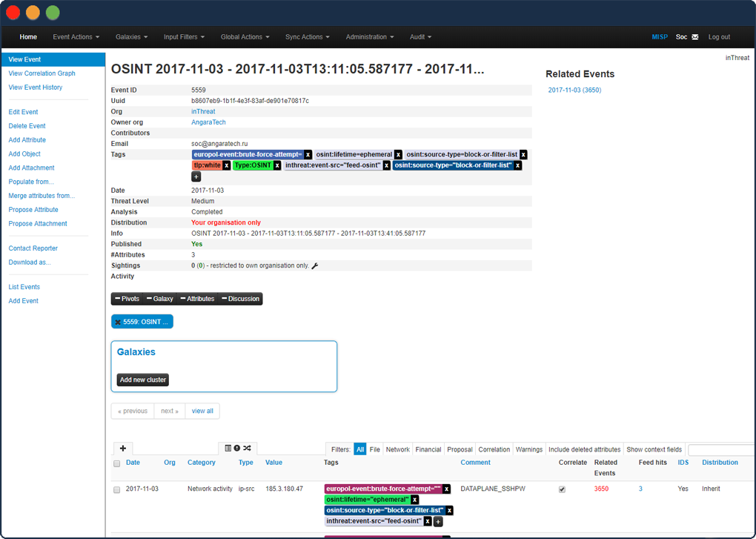Click feed hits value 3
The image size is (756, 539).
point(640,489)
